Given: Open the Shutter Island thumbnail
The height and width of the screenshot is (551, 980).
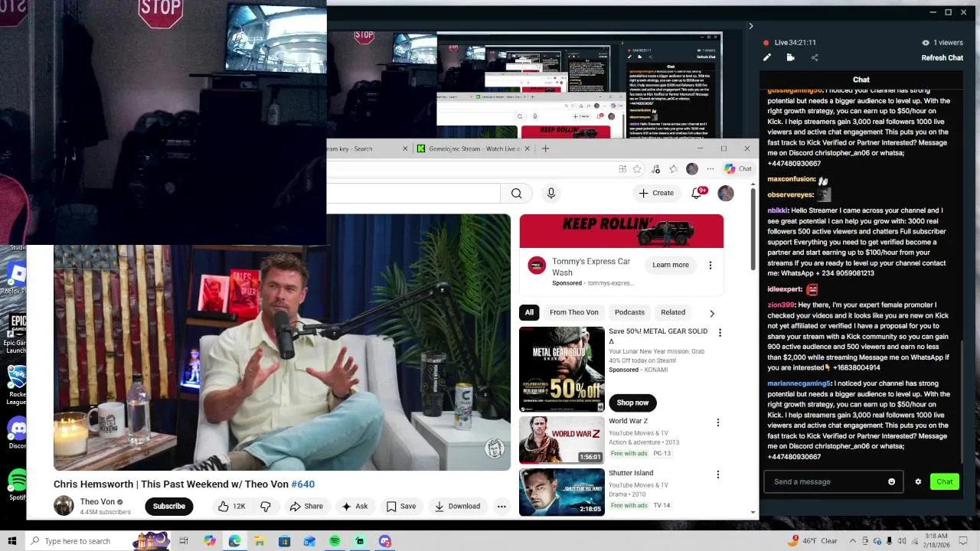Looking at the screenshot, I should click(x=562, y=492).
